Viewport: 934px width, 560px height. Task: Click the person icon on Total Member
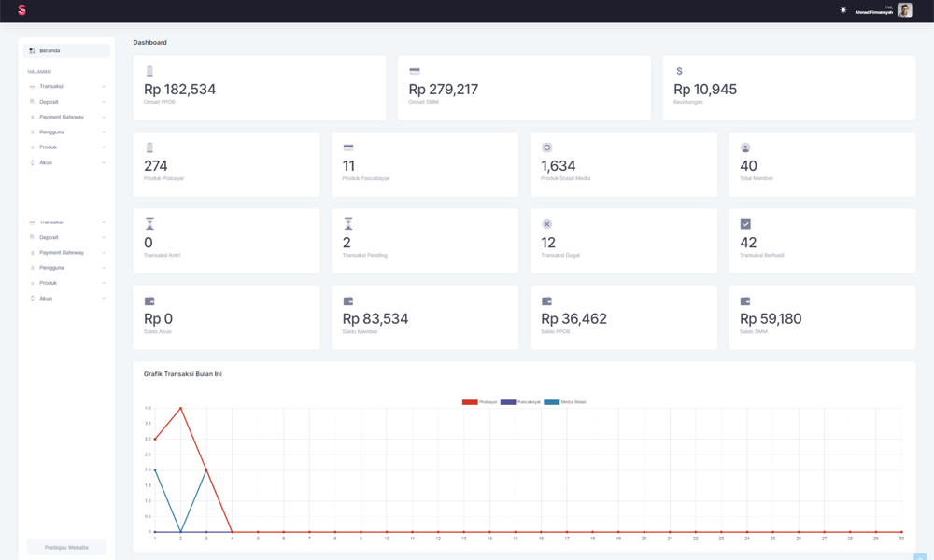pos(745,147)
